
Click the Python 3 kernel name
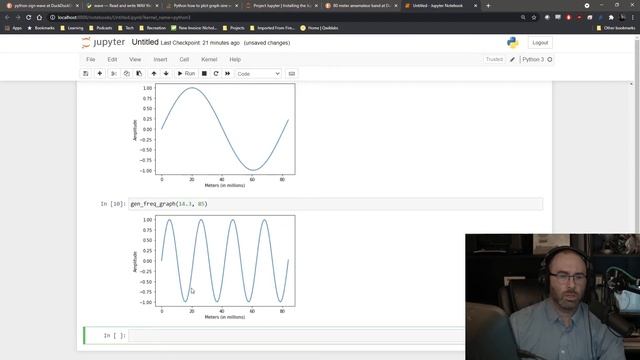pyautogui.click(x=533, y=60)
